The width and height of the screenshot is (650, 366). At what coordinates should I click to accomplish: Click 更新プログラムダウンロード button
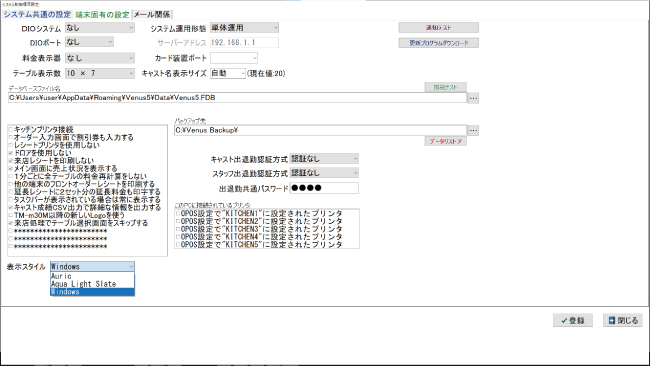(439, 43)
